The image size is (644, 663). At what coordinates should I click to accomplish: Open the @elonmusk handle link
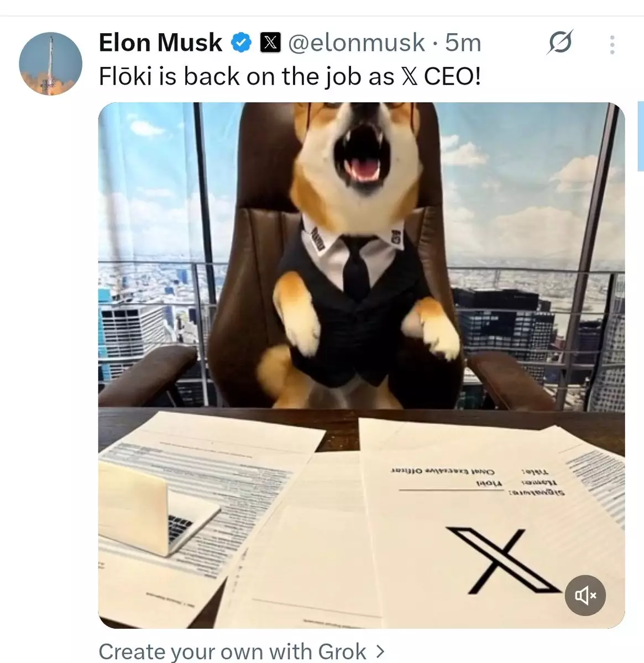point(357,43)
